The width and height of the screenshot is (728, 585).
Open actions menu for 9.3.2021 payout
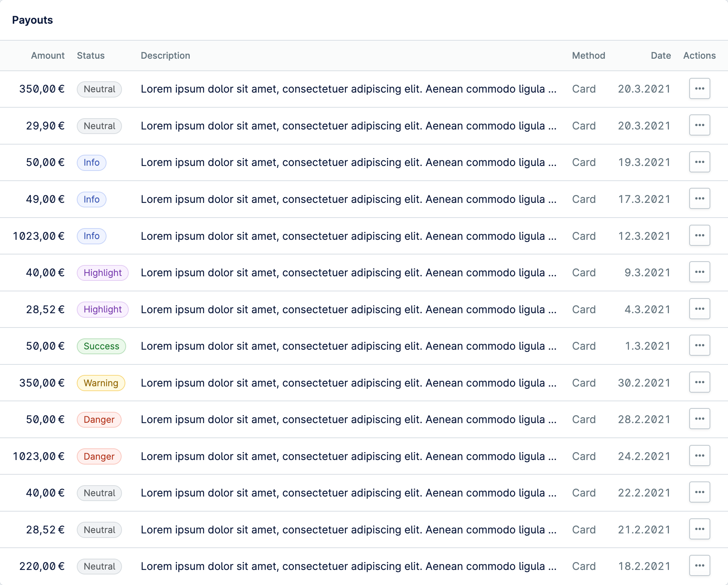699,272
